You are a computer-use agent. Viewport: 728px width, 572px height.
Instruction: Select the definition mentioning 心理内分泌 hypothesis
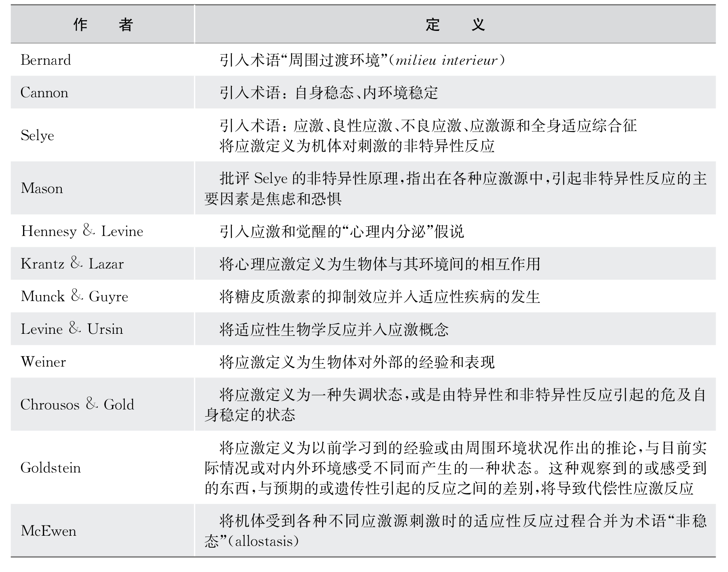pyautogui.click(x=341, y=232)
